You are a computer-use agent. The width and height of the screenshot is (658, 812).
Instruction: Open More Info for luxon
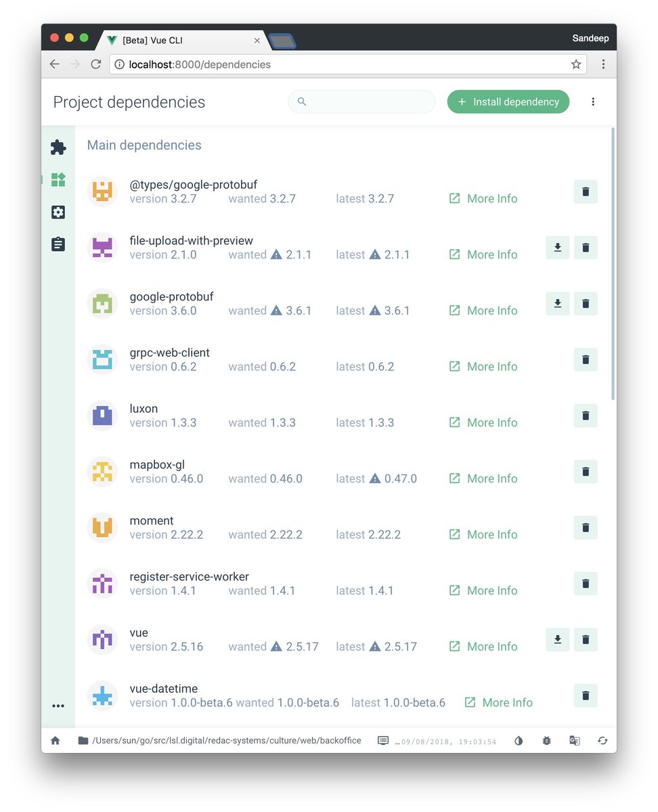(x=483, y=422)
